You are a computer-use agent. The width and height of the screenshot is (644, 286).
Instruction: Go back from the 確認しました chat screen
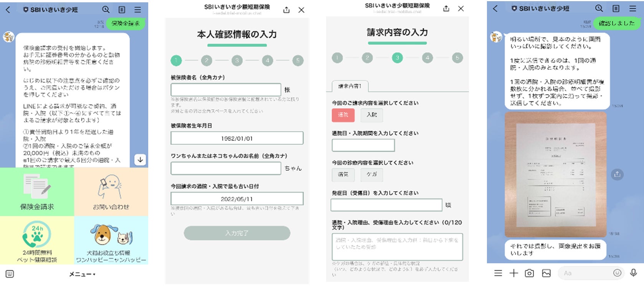click(x=495, y=8)
